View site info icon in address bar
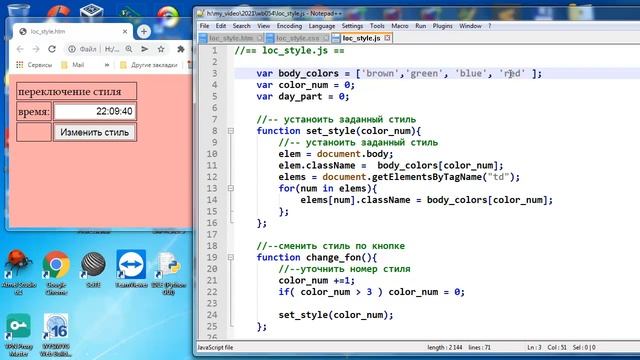The image size is (640, 360). coord(72,49)
